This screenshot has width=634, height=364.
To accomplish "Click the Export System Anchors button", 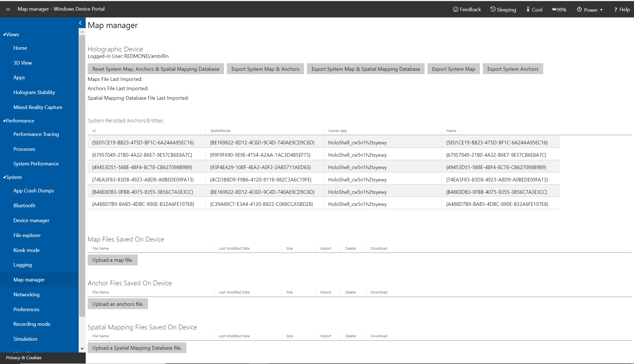I will point(513,69).
